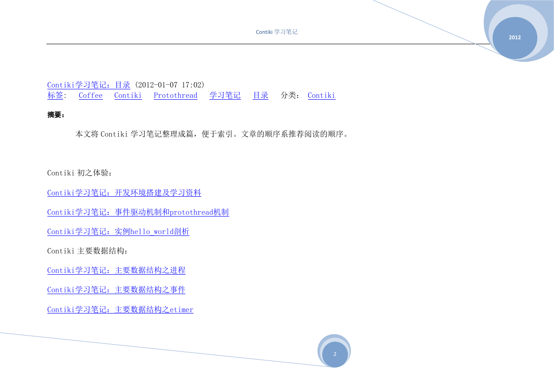Click the 2012 year badge

click(x=515, y=37)
